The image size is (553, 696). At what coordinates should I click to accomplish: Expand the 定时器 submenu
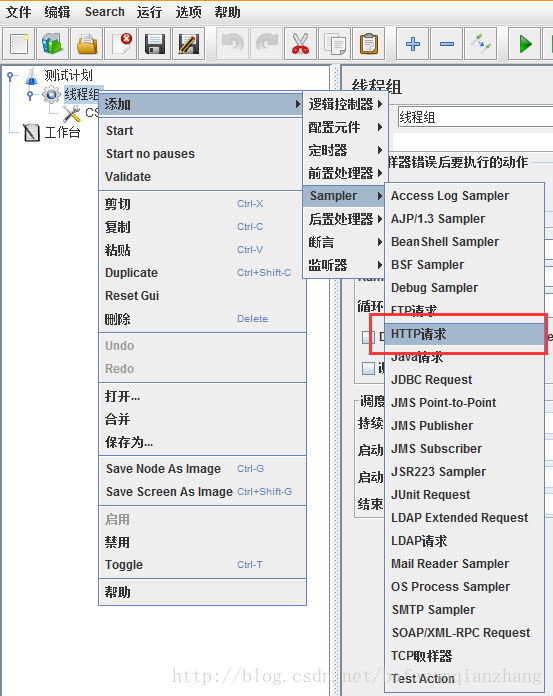(345, 150)
